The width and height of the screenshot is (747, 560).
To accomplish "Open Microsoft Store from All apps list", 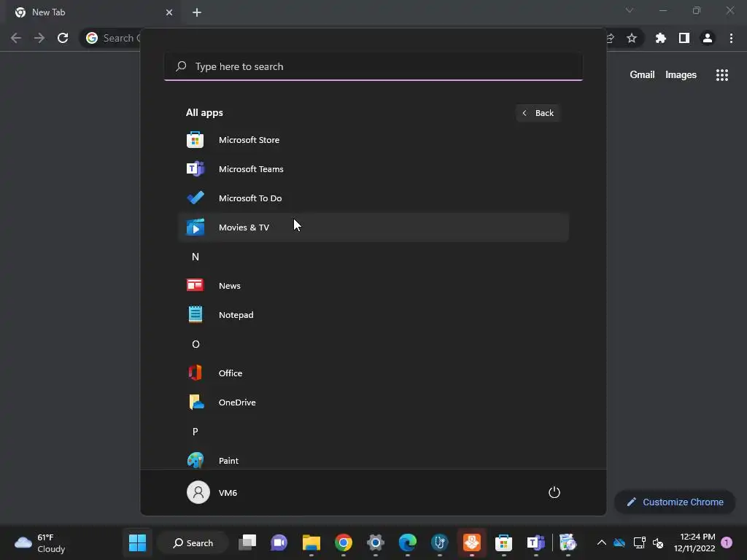I will (373, 140).
